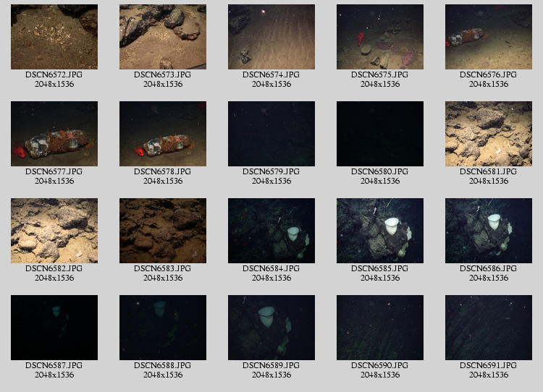Select the DSCN6577.JPG thumbnail
Image resolution: width=543 pixels, height=392 pixels.
(x=54, y=134)
